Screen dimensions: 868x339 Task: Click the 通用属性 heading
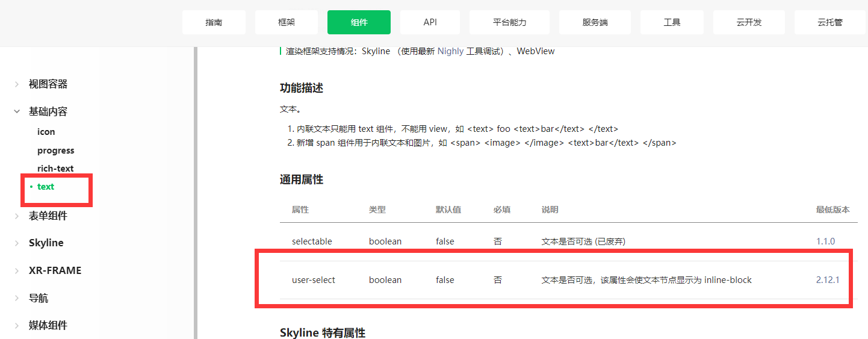pos(302,179)
